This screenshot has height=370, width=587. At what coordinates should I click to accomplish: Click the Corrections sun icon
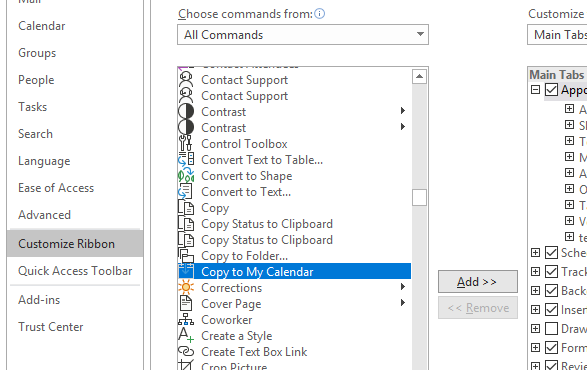186,288
